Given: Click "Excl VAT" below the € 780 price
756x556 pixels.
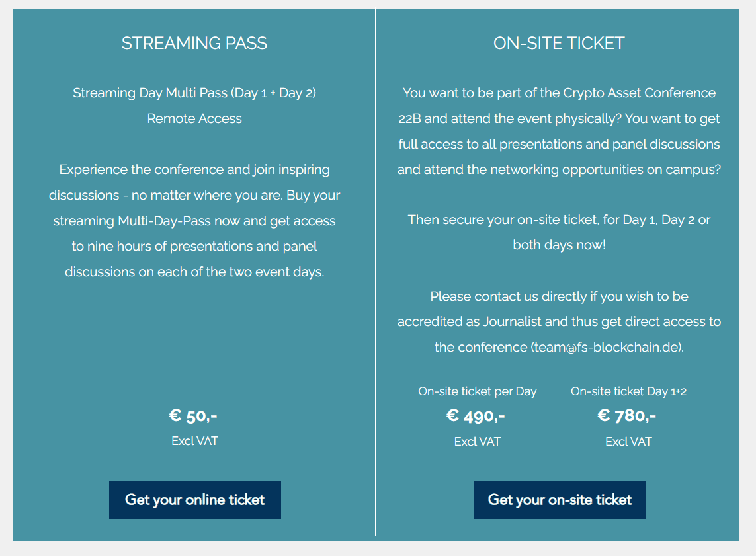Looking at the screenshot, I should (x=628, y=442).
